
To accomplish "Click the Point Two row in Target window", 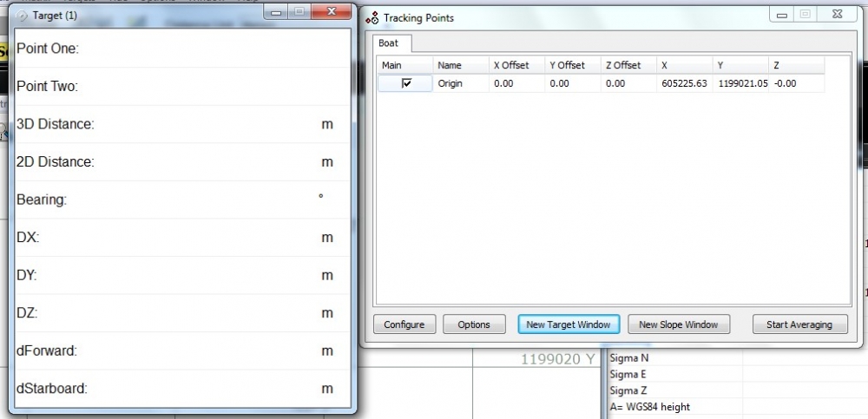I will click(182, 87).
